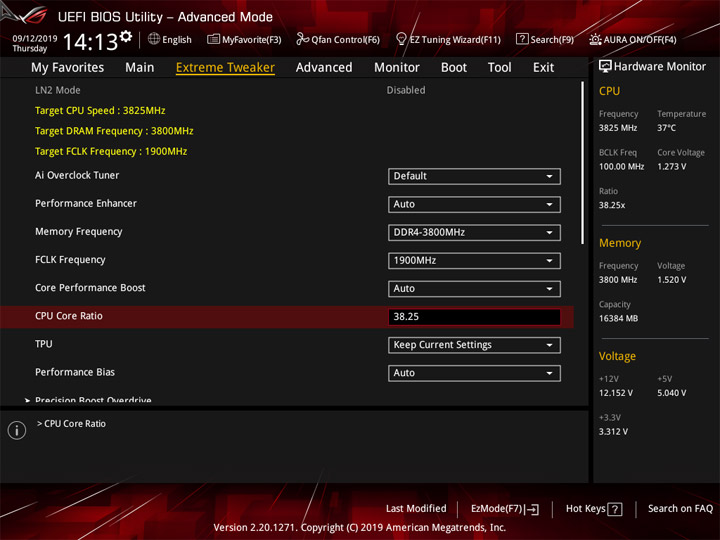
Task: Click Memory Capacity 16384 MB value
Action: pos(618,318)
